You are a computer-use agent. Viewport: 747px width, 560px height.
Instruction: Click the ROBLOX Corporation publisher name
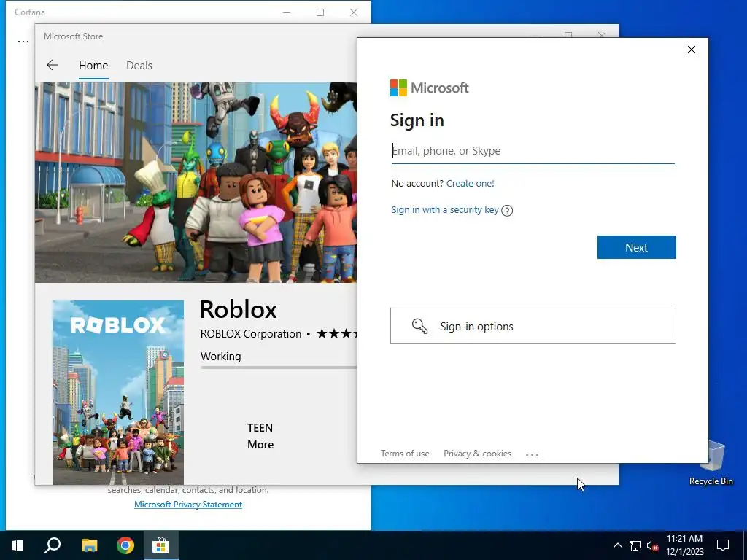coord(251,334)
